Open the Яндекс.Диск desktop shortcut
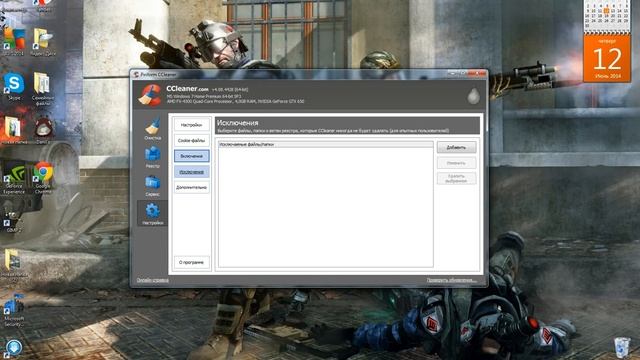 click(42, 42)
